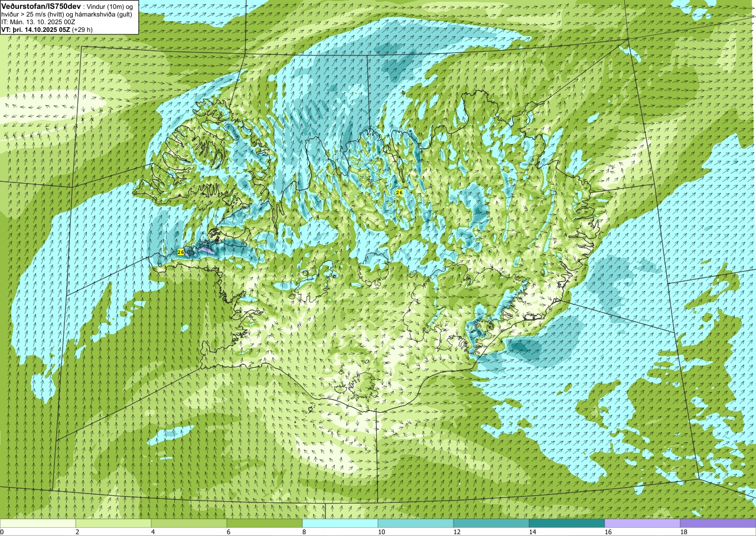Click the yellow 26 label in north Iceland
Image resolution: width=756 pixels, height=536 pixels.
tap(399, 192)
